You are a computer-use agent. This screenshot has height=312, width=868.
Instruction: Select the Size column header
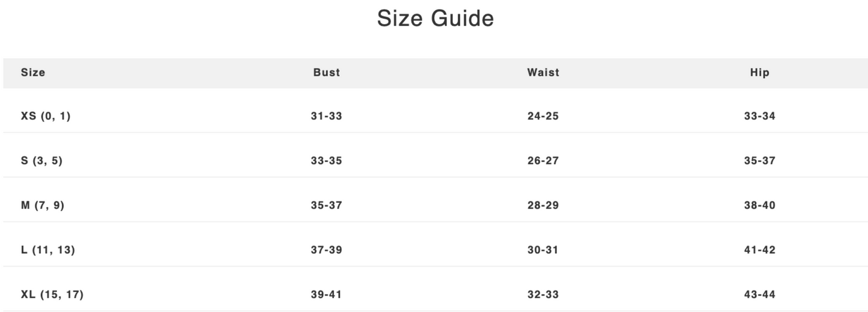click(x=33, y=73)
